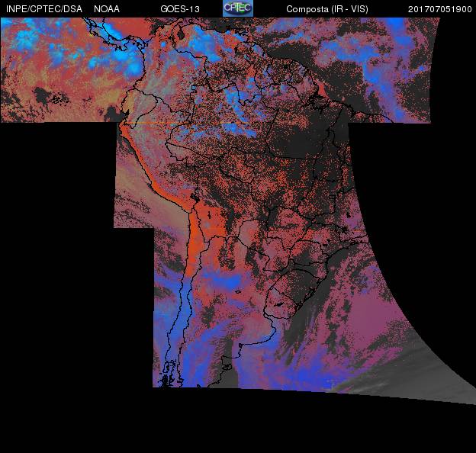Click the NOAA label in the header
The width and height of the screenshot is (476, 453).
[107, 9]
